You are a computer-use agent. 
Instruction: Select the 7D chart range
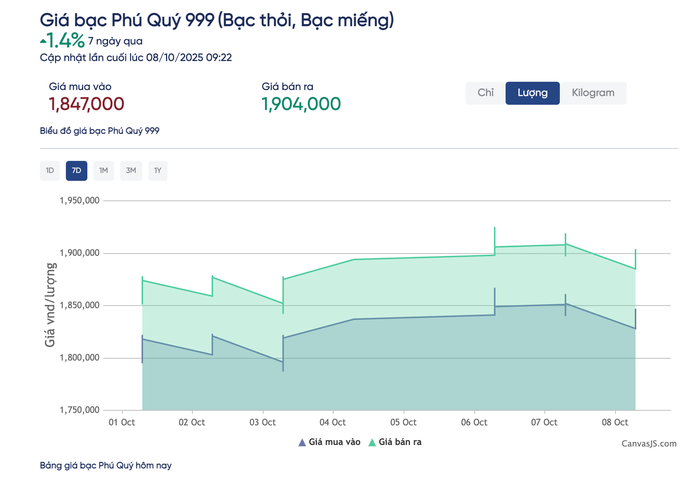(76, 171)
